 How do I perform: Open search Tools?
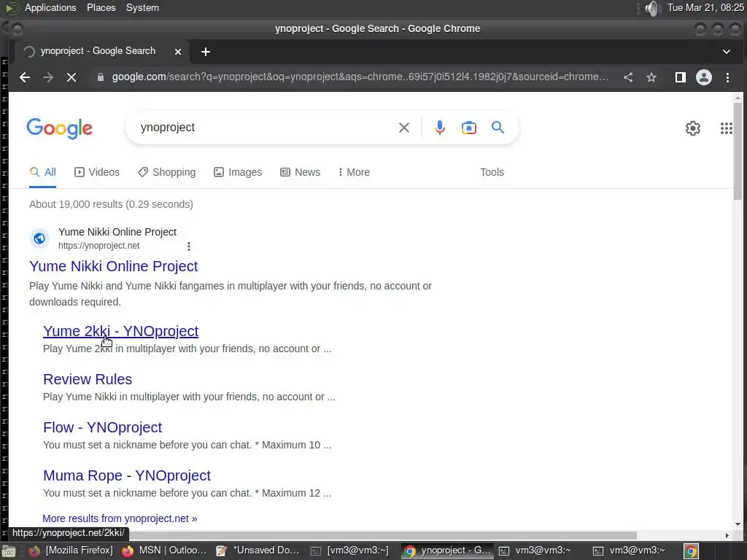point(492,172)
